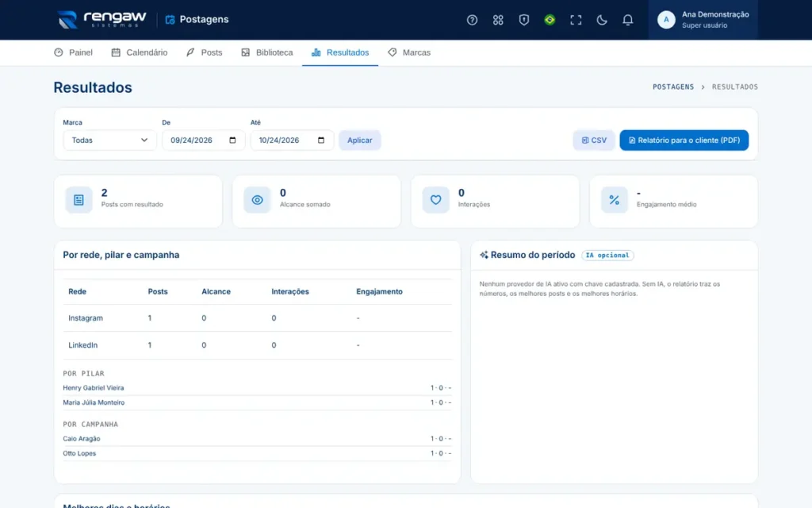
Task: Generate Relatório para o cliente (PDF)
Action: 684,140
